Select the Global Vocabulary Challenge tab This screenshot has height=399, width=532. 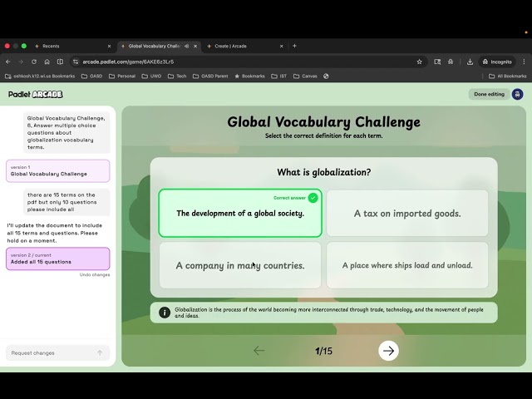153,47
